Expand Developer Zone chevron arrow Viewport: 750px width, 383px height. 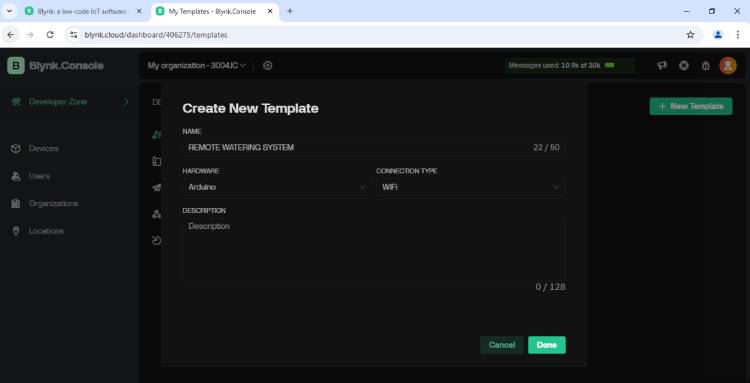pyautogui.click(x=126, y=102)
